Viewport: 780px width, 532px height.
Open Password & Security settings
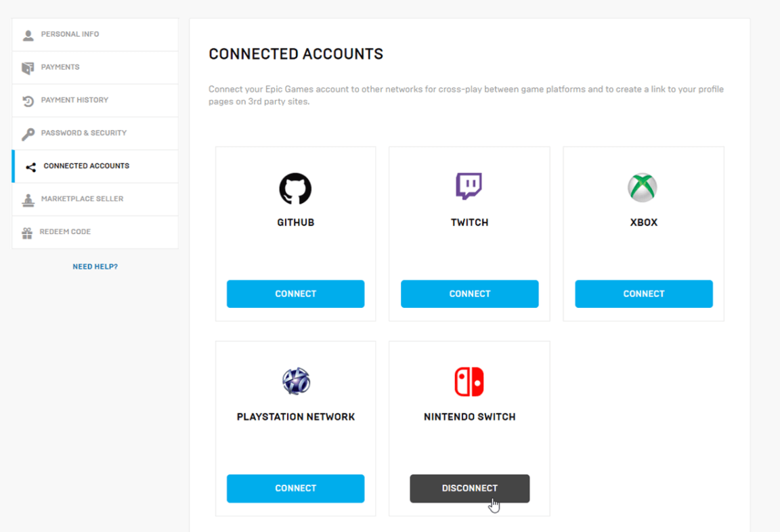pyautogui.click(x=95, y=133)
